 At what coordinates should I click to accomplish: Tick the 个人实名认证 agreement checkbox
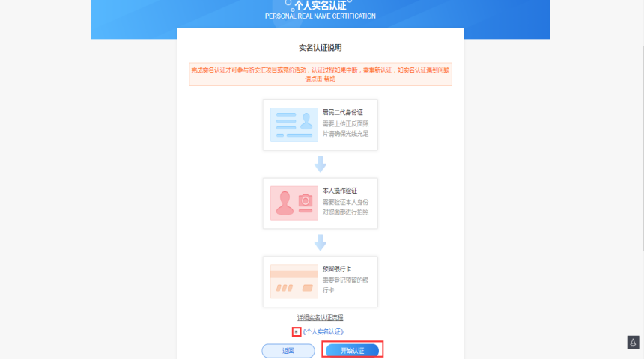coord(296,331)
